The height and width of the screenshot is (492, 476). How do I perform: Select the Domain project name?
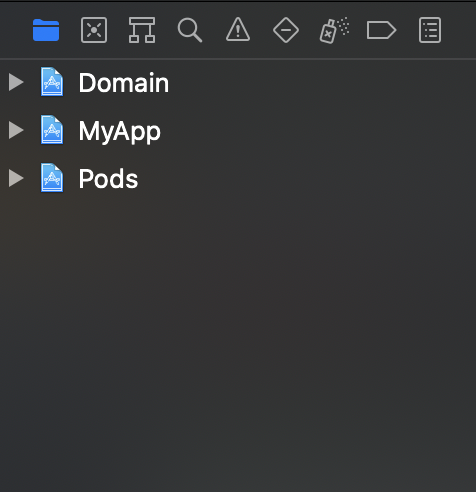[x=124, y=83]
